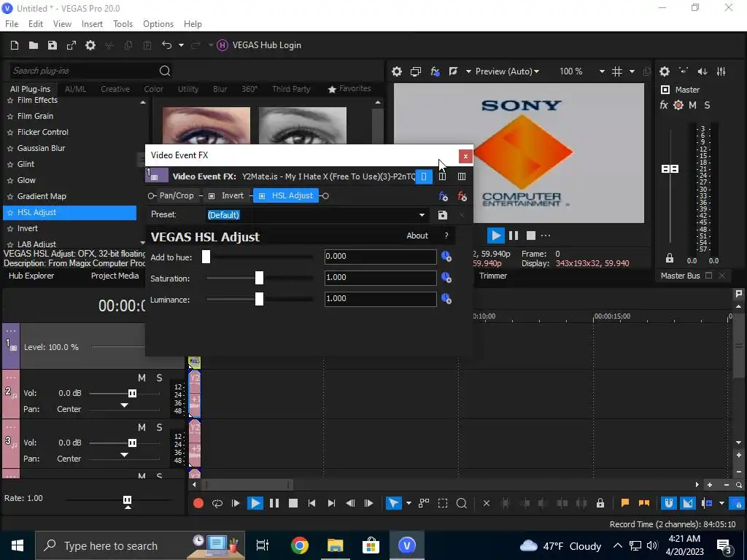Select Gaussian Blur in the plug-in list

tap(41, 148)
